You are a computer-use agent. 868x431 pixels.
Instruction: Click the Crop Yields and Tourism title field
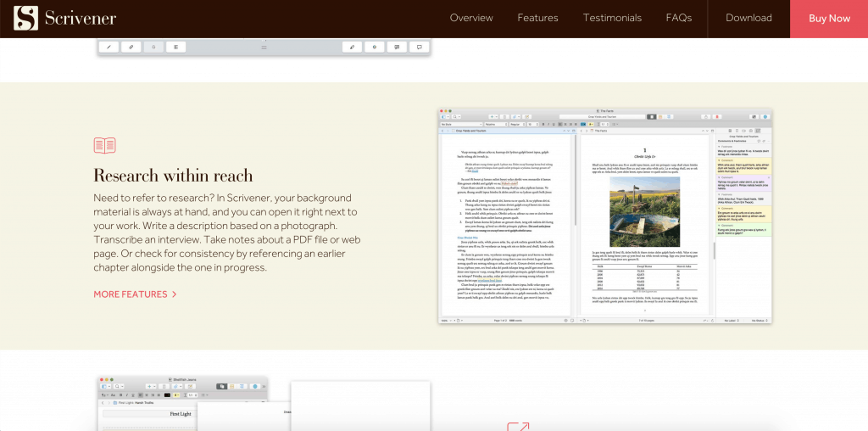[x=603, y=117]
